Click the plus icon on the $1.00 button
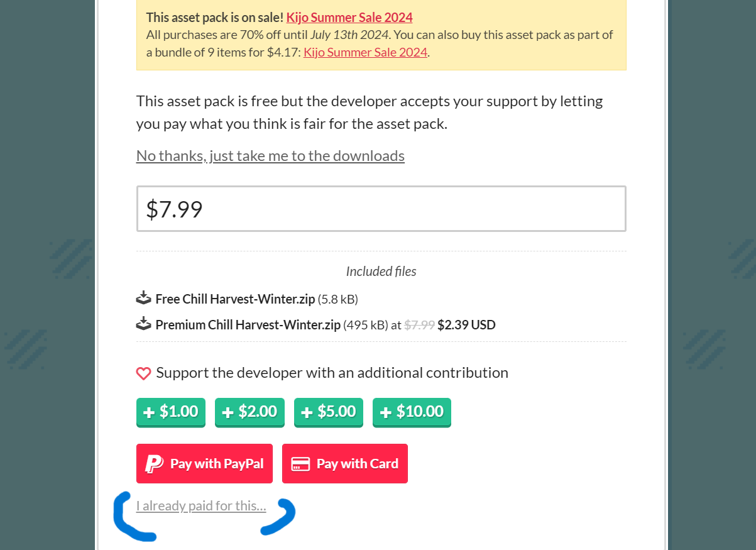 tap(149, 412)
